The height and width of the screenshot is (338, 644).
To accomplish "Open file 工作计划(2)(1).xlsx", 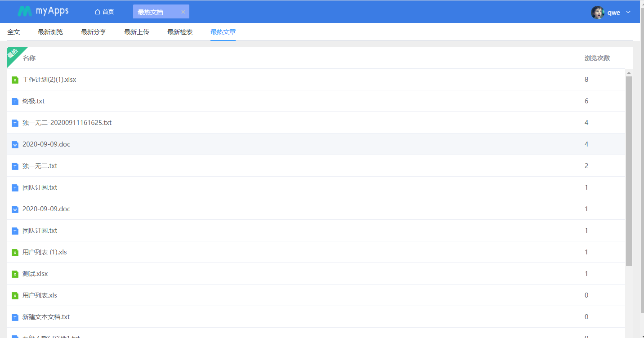I will [49, 80].
